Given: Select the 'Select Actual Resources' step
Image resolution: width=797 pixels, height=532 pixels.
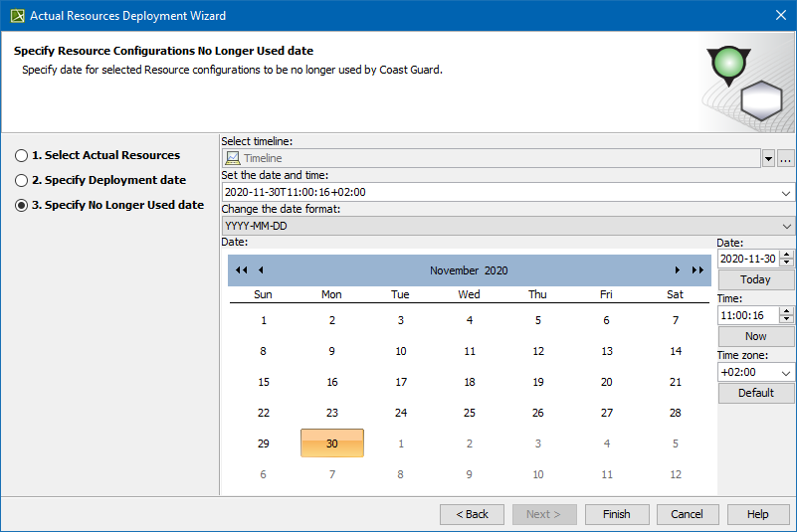Looking at the screenshot, I should (x=22, y=155).
